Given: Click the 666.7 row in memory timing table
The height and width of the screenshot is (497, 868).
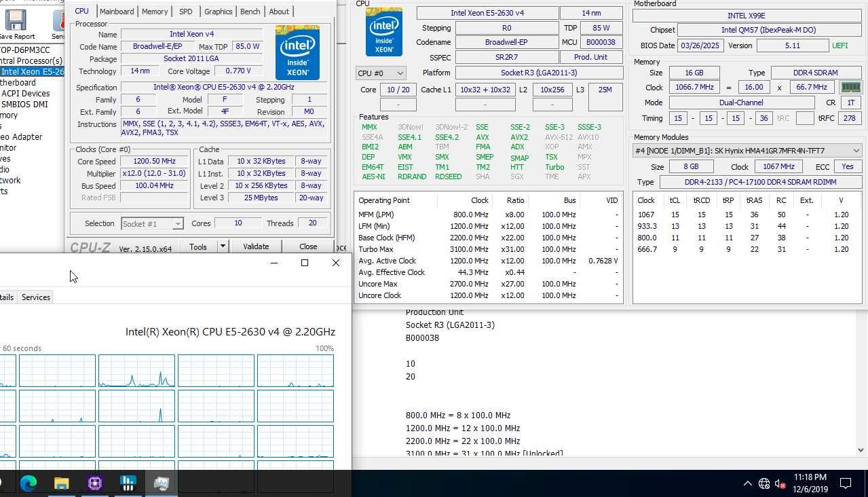Looking at the screenshot, I should [747, 249].
